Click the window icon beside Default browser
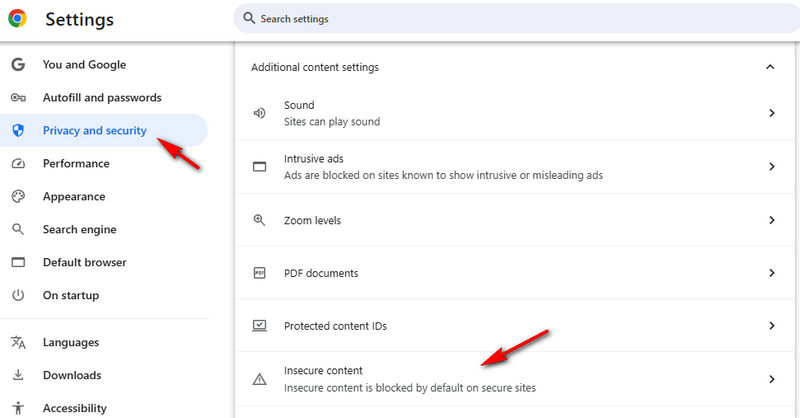This screenshot has width=800, height=418. [x=18, y=262]
